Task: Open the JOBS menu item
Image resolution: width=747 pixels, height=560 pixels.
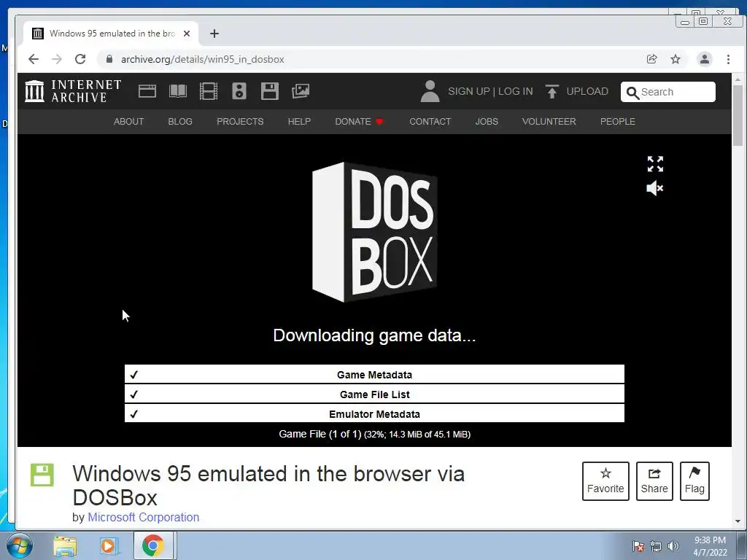Action: tap(487, 122)
